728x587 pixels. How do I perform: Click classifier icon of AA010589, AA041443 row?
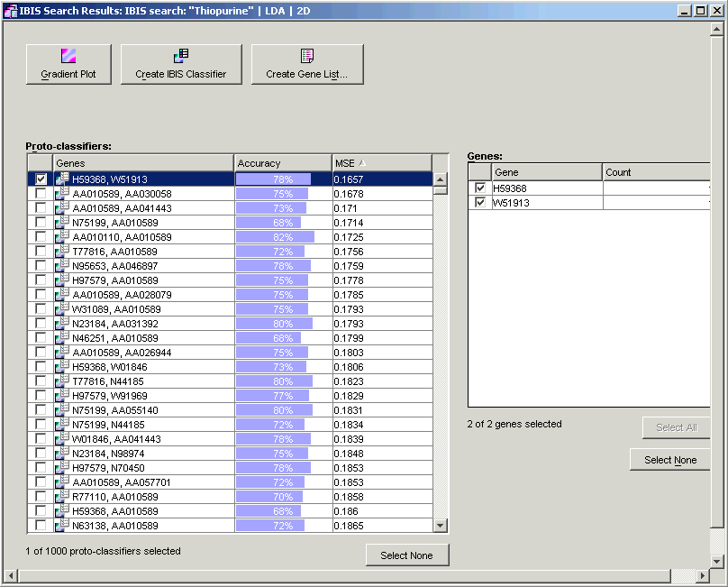[x=62, y=207]
